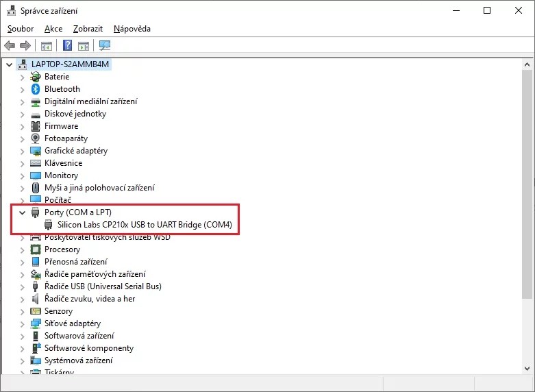Select the Počítač row
The height and width of the screenshot is (392, 535).
pos(58,200)
